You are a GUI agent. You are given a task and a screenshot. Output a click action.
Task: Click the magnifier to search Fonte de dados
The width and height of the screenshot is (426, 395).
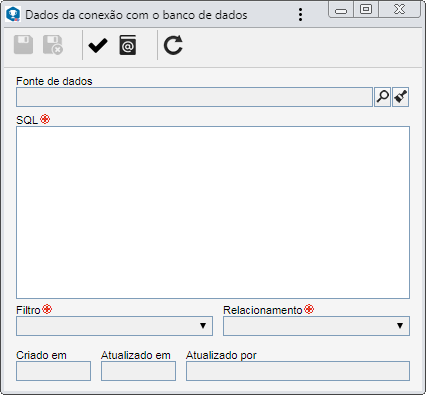pos(383,97)
